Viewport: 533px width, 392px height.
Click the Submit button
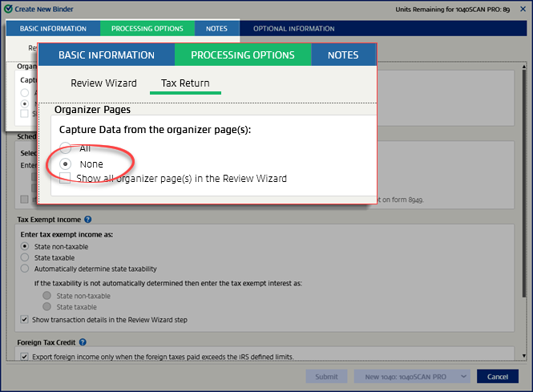pos(326,377)
